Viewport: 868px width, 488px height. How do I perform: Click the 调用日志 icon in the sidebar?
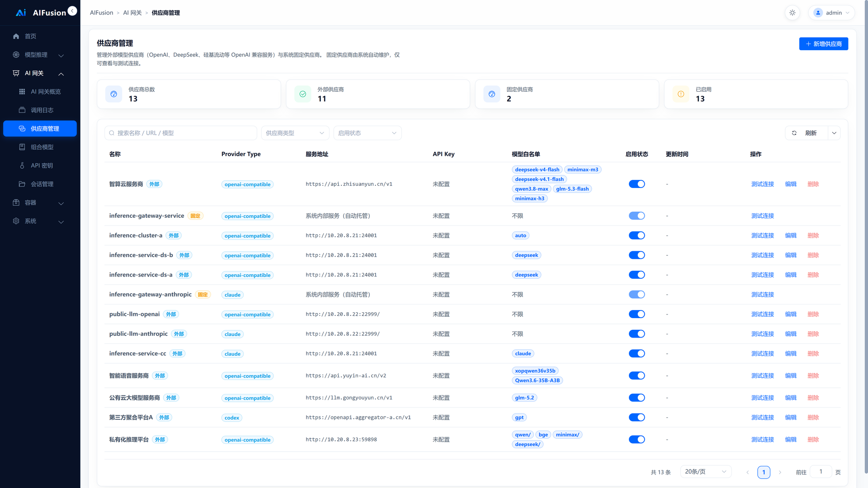pos(22,110)
